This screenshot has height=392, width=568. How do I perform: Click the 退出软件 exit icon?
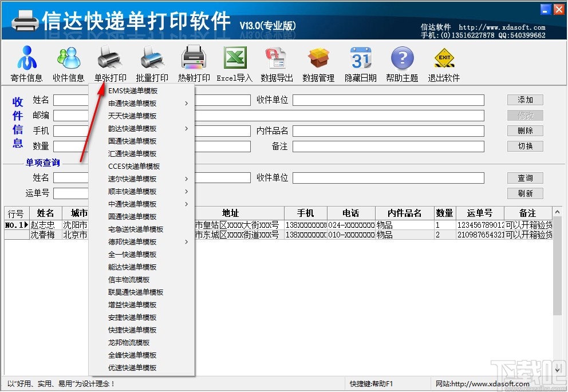(x=444, y=63)
